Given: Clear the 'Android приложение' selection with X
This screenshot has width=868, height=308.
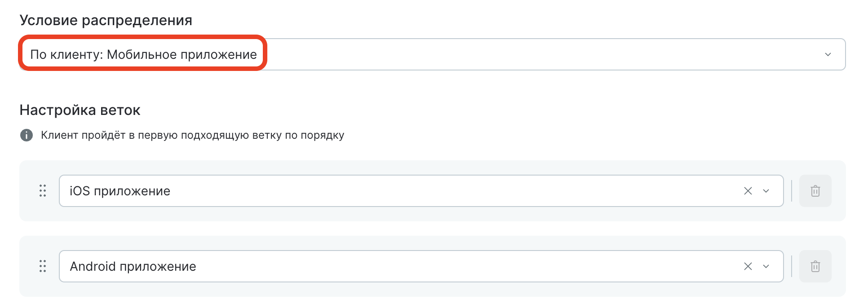Looking at the screenshot, I should (x=748, y=266).
